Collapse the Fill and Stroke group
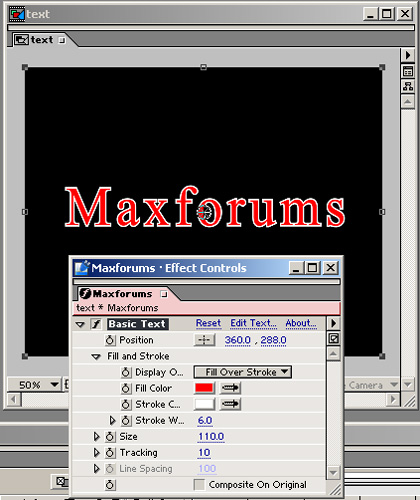This screenshot has width=420, height=500. [x=96, y=357]
